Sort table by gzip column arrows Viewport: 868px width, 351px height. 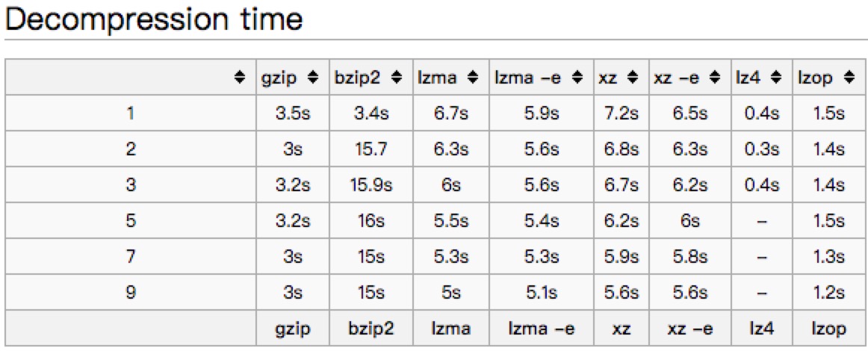point(317,77)
